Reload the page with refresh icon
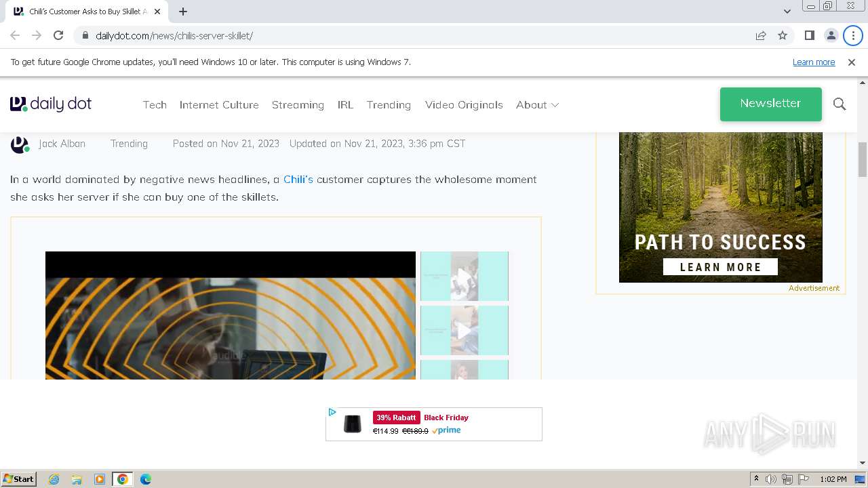Viewport: 868px width, 488px height. tap(58, 35)
